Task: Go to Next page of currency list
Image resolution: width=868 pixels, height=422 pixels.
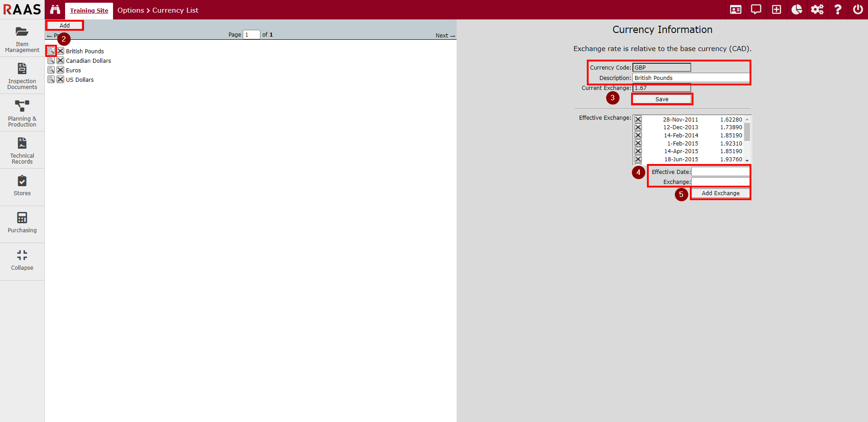Action: coord(445,35)
